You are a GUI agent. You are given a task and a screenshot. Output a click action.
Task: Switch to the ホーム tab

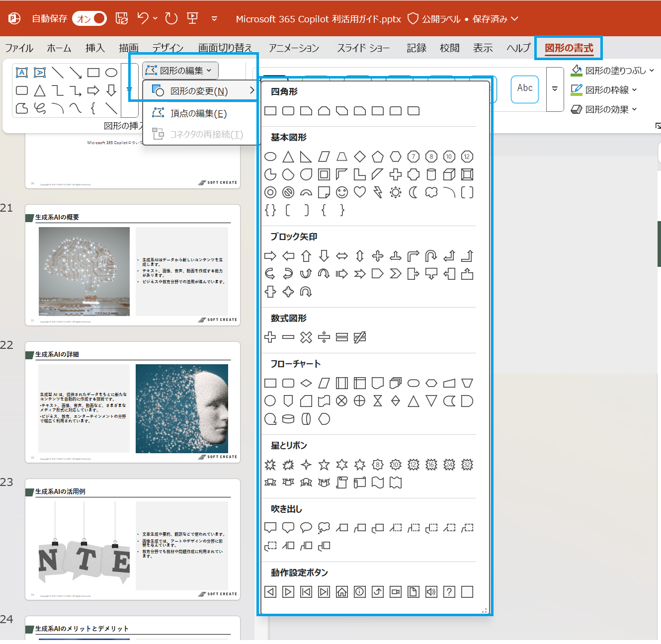pyautogui.click(x=59, y=48)
